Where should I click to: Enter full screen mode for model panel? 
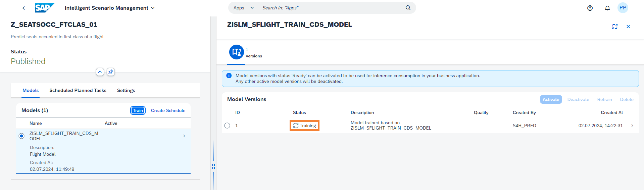614,27
